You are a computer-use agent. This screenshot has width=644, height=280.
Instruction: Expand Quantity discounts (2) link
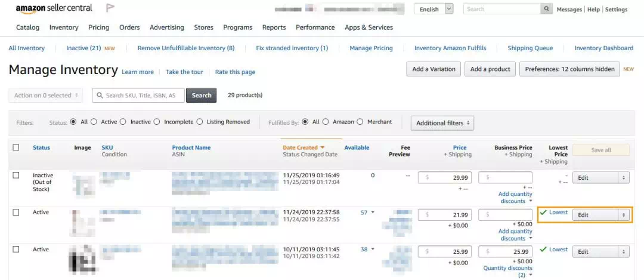(x=508, y=272)
